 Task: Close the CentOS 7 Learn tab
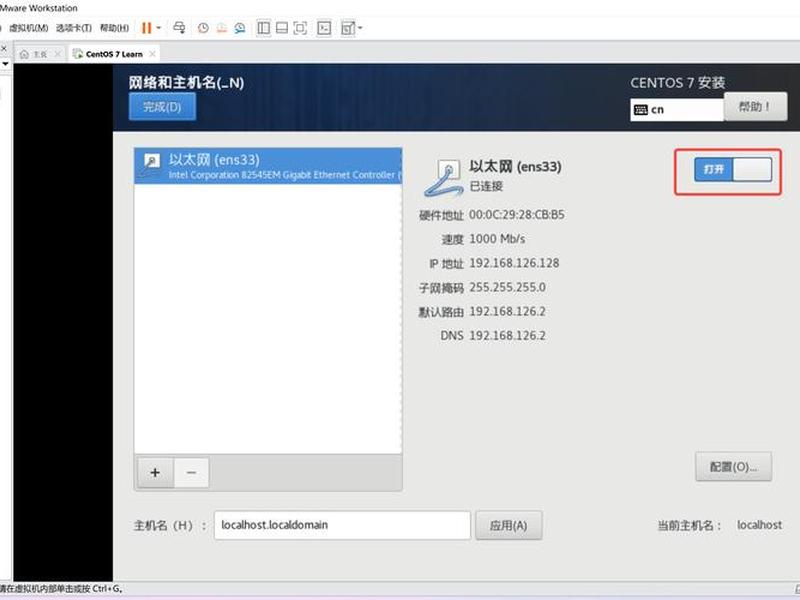click(x=152, y=54)
